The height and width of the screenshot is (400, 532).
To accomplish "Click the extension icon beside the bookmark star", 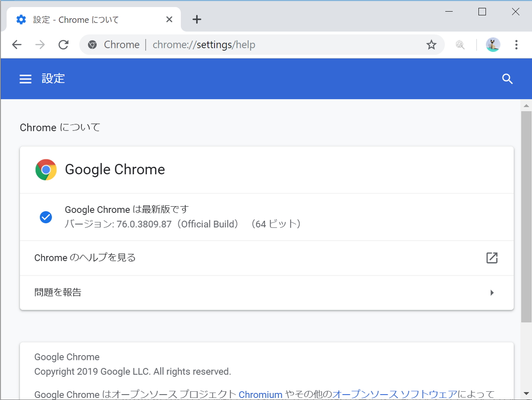I will (x=460, y=44).
